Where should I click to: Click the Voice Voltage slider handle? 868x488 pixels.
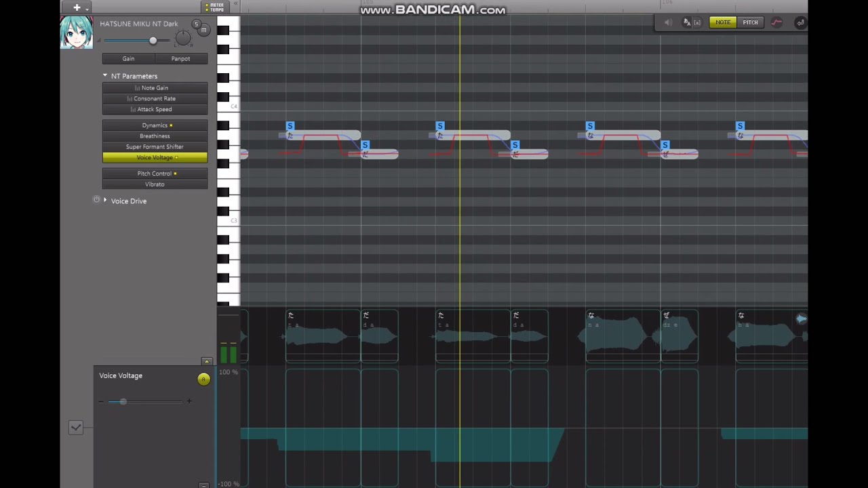pos(123,402)
